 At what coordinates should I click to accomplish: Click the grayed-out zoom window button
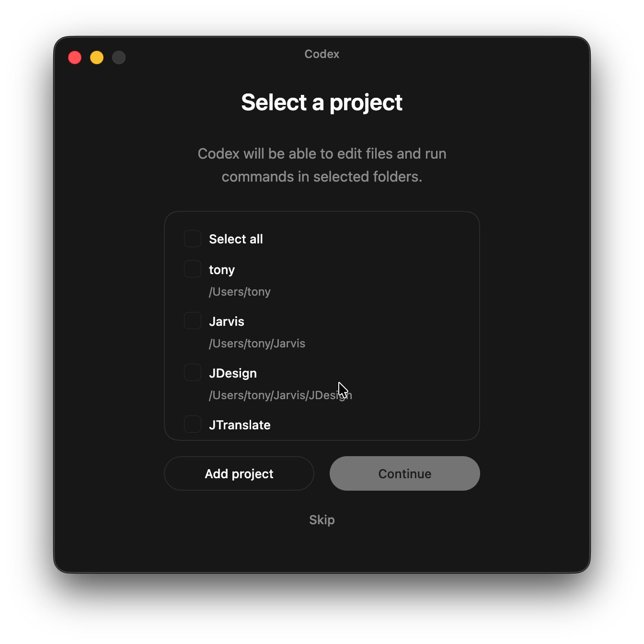click(x=119, y=57)
